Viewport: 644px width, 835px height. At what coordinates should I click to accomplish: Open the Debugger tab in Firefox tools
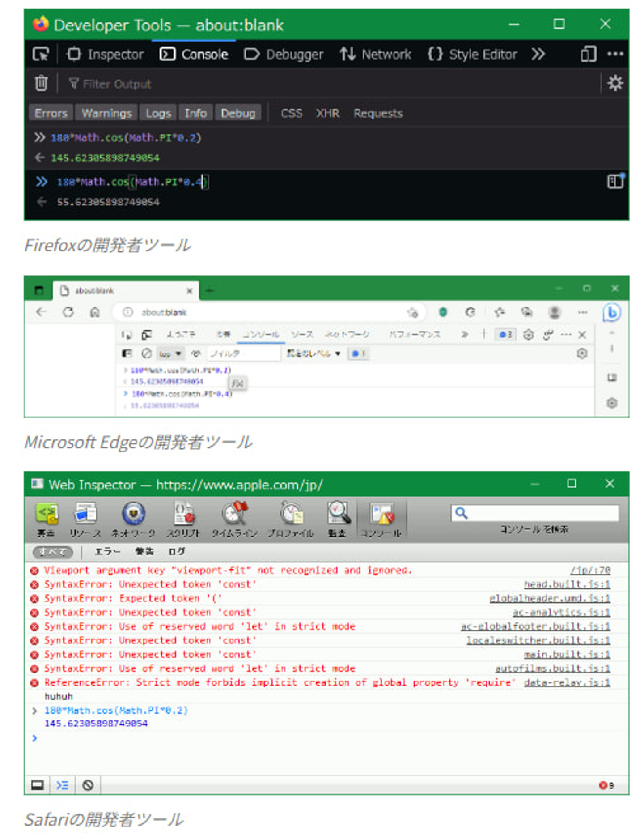tap(284, 55)
